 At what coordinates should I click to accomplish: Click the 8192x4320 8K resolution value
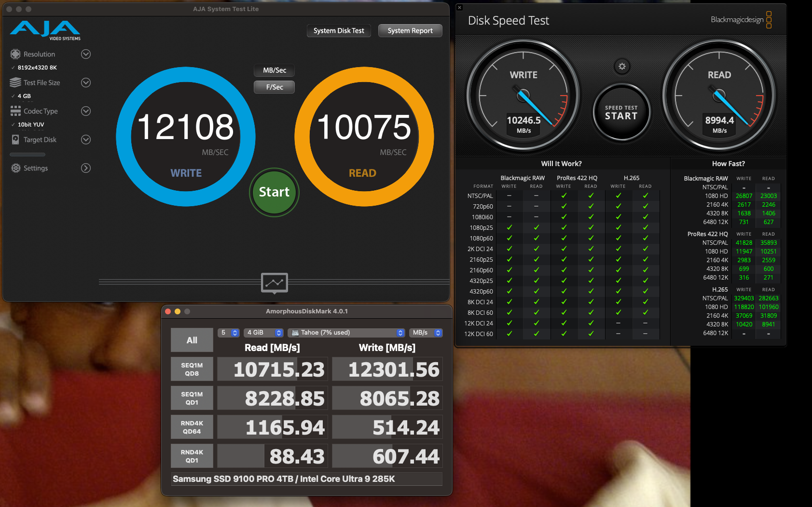tap(37, 68)
